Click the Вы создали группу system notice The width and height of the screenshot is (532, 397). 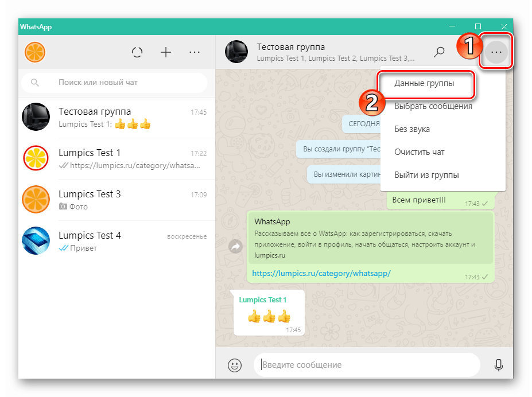coord(339,149)
